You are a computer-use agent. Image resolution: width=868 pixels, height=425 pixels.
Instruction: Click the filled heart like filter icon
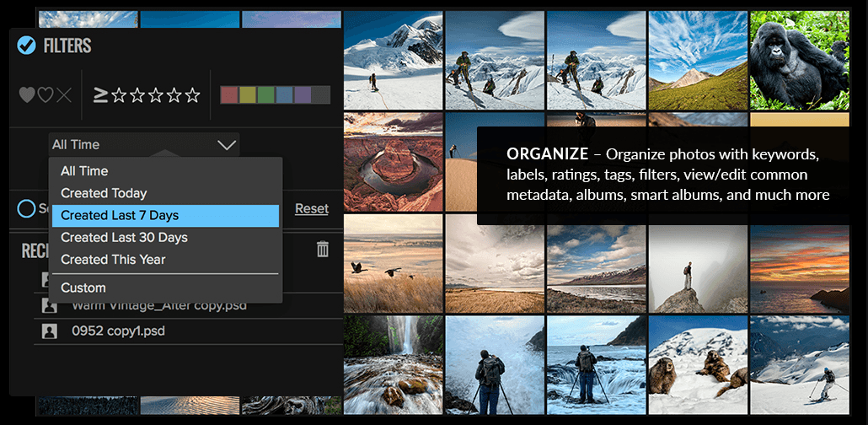point(27,95)
